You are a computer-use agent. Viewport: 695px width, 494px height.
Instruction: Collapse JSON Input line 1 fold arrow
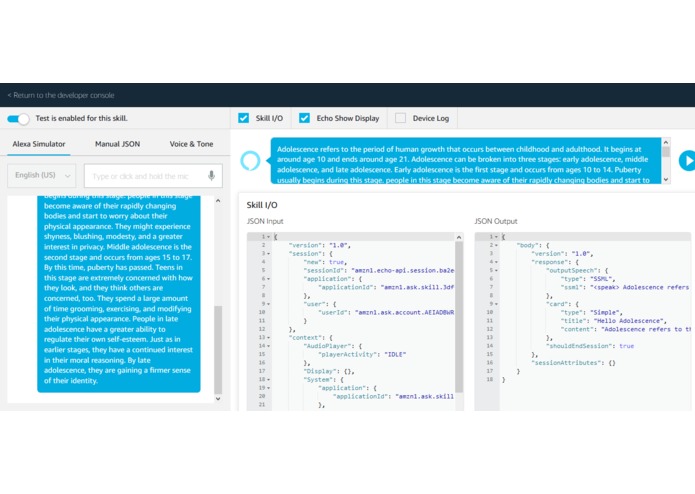click(269, 237)
